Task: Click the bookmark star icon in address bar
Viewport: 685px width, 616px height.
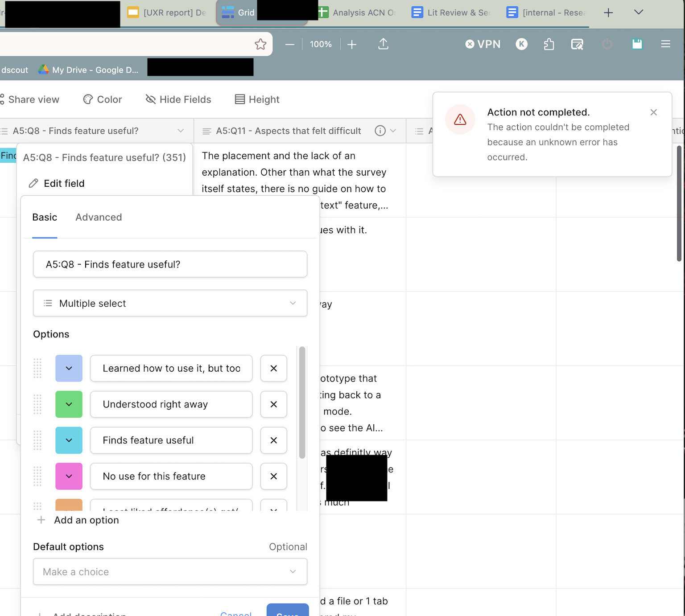Action: pyautogui.click(x=260, y=44)
